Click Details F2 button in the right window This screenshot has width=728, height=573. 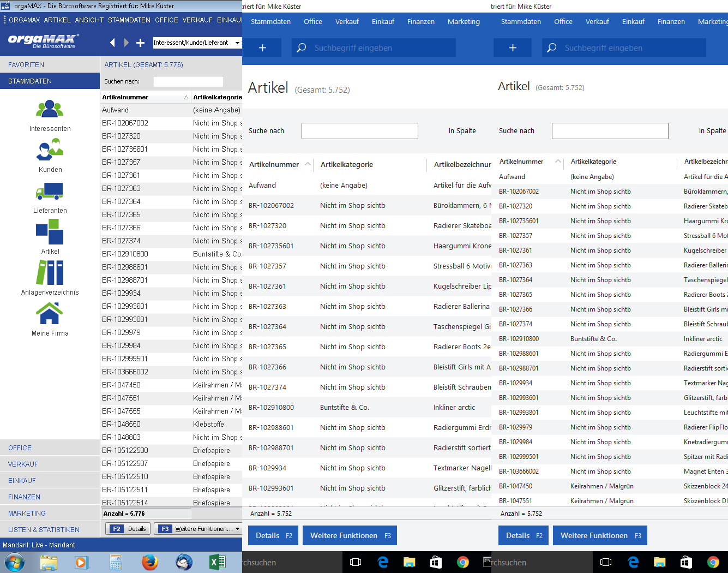click(x=524, y=535)
